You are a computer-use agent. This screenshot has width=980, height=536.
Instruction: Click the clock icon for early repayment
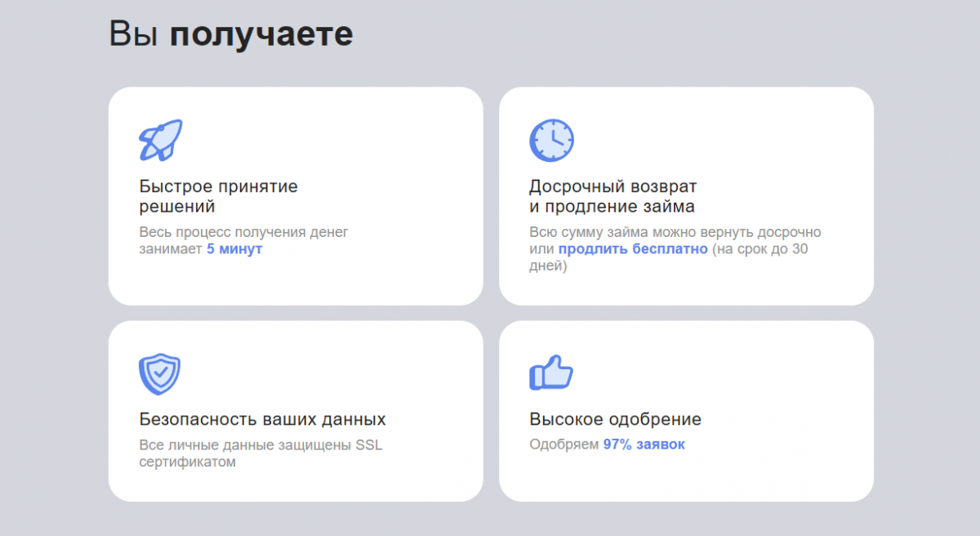pos(551,141)
